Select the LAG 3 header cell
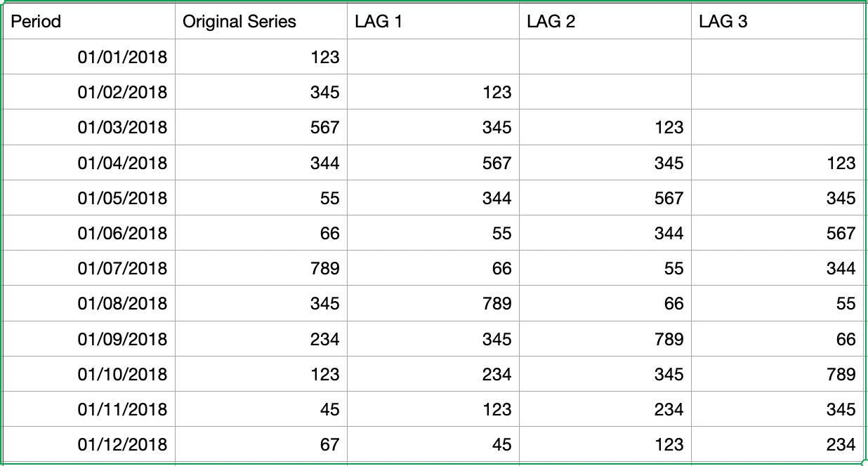This screenshot has width=868, height=466. point(776,22)
